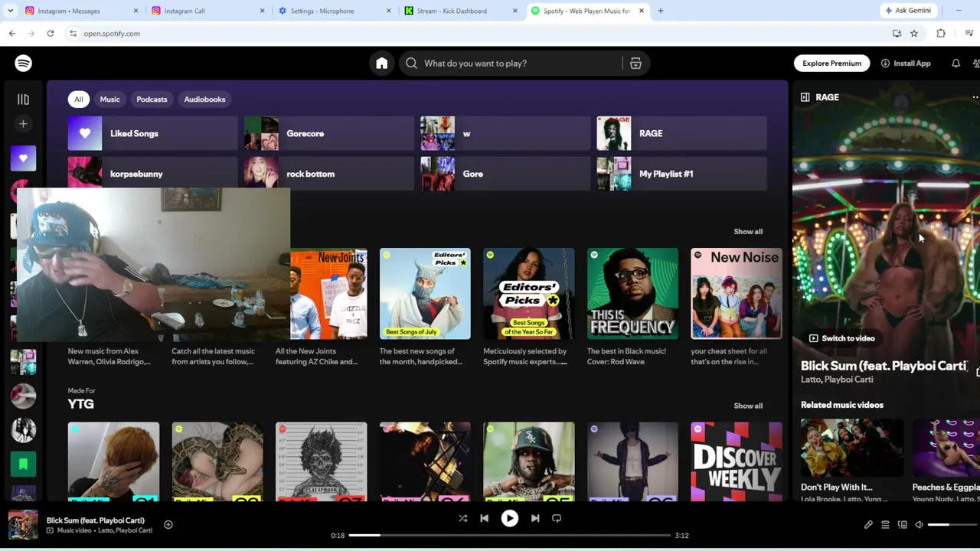
Task: Open the play queue
Action: [885, 525]
